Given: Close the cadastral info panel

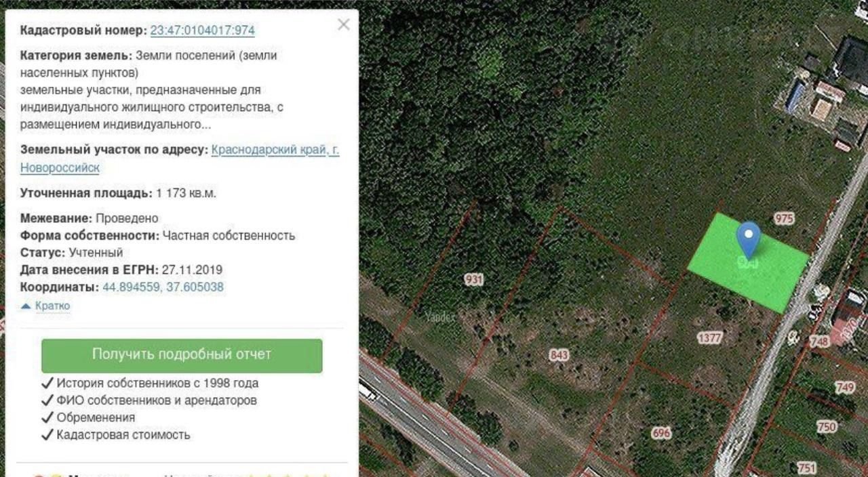Looking at the screenshot, I should 344,25.
